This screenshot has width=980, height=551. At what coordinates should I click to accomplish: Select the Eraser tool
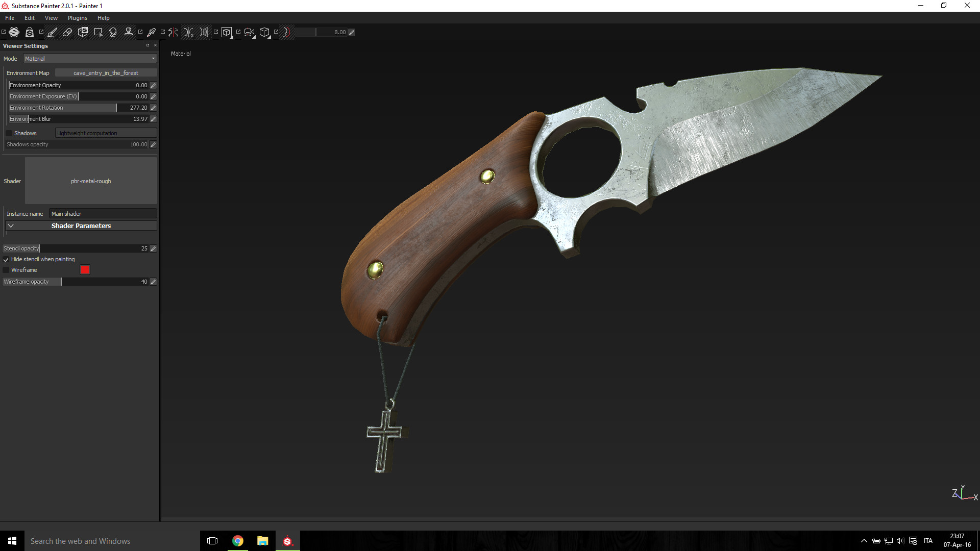click(x=67, y=32)
